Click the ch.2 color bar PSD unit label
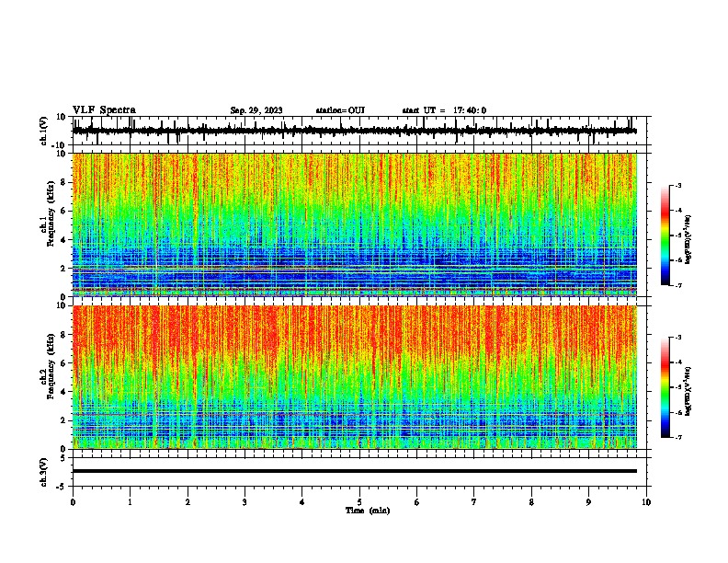Screen dimensions: 728x563 pyautogui.click(x=688, y=391)
